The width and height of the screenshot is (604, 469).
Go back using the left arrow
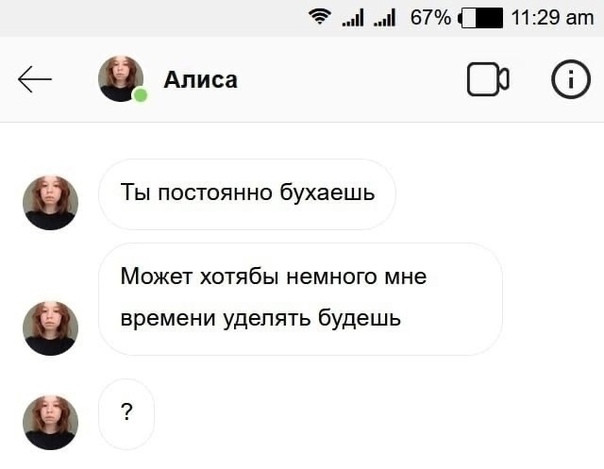[35, 79]
